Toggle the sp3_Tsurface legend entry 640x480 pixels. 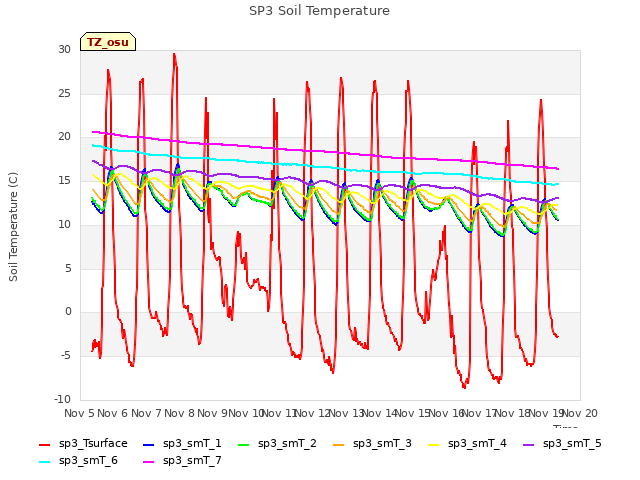point(83,444)
